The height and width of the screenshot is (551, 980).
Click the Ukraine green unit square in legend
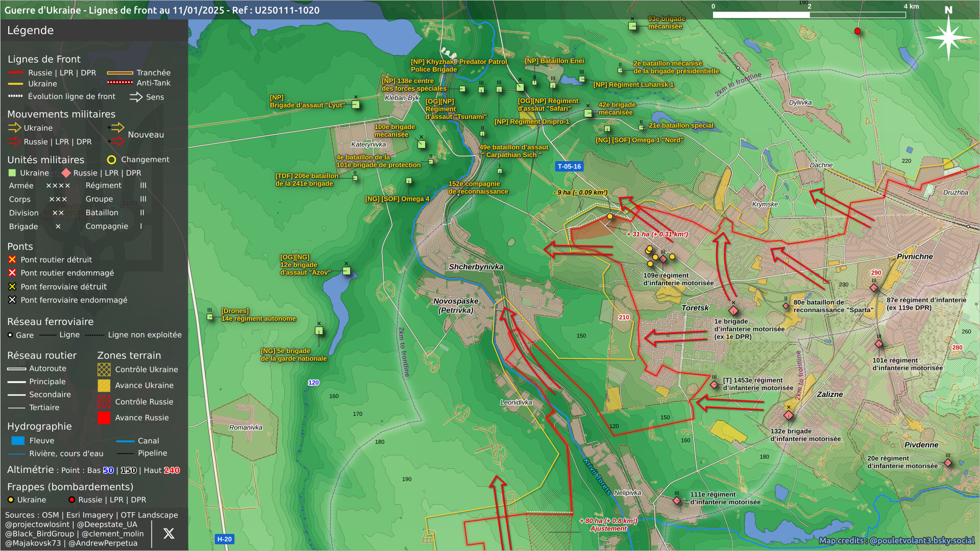pos(12,173)
